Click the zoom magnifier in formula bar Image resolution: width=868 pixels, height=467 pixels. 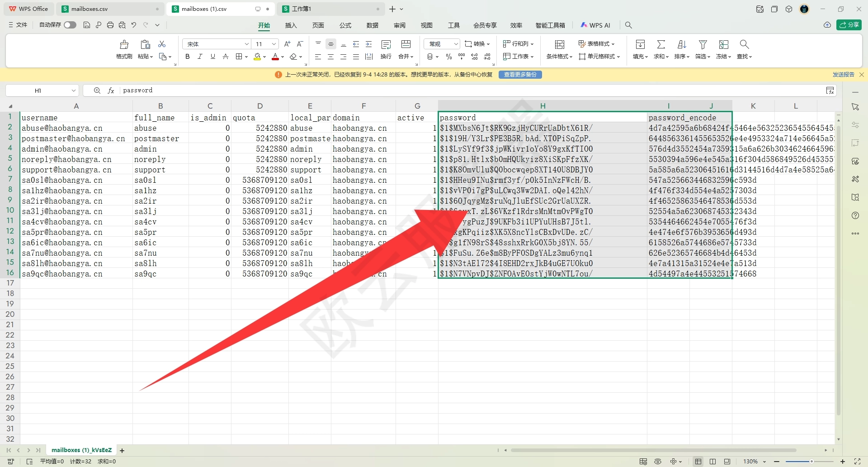click(97, 91)
